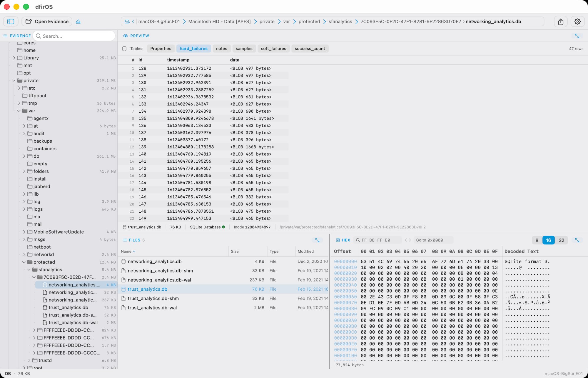
Task: Switch hex view to 8 bytes per row
Action: [537, 240]
